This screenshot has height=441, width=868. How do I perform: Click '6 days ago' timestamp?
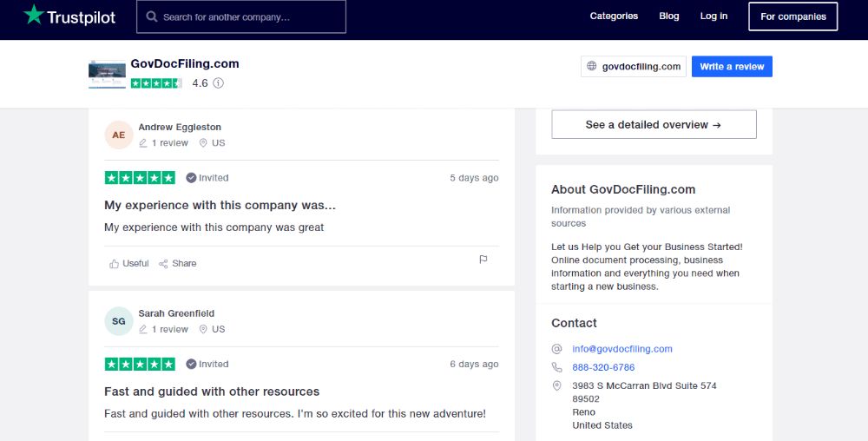[x=474, y=364]
